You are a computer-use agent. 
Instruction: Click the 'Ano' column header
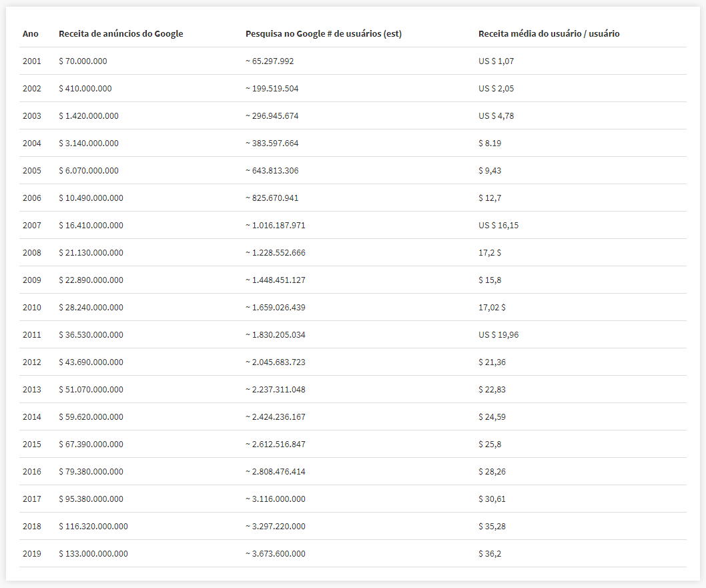click(x=31, y=34)
